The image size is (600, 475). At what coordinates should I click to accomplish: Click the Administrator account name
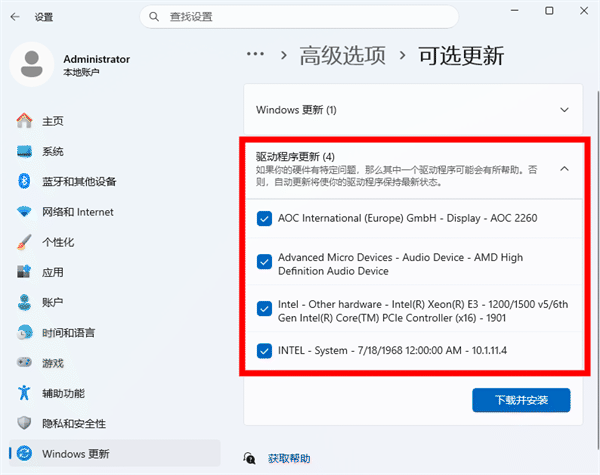[96, 59]
